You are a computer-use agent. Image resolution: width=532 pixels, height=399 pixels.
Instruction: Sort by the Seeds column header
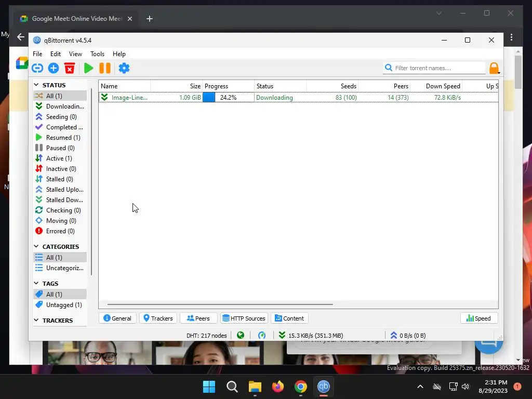coord(332,86)
